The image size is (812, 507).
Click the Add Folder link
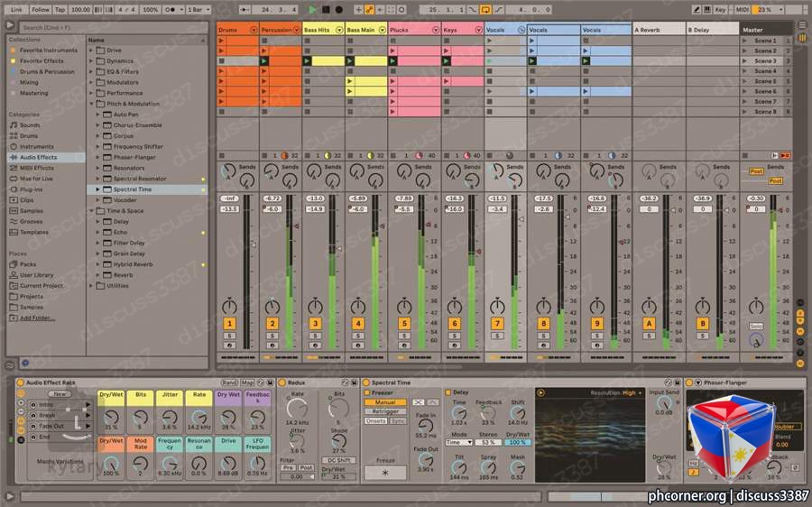37,318
